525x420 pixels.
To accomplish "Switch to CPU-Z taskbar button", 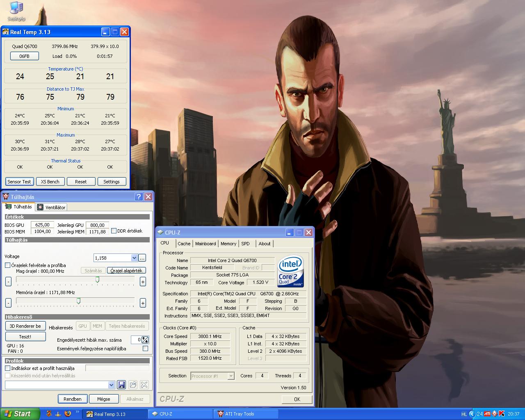I will coord(180,414).
